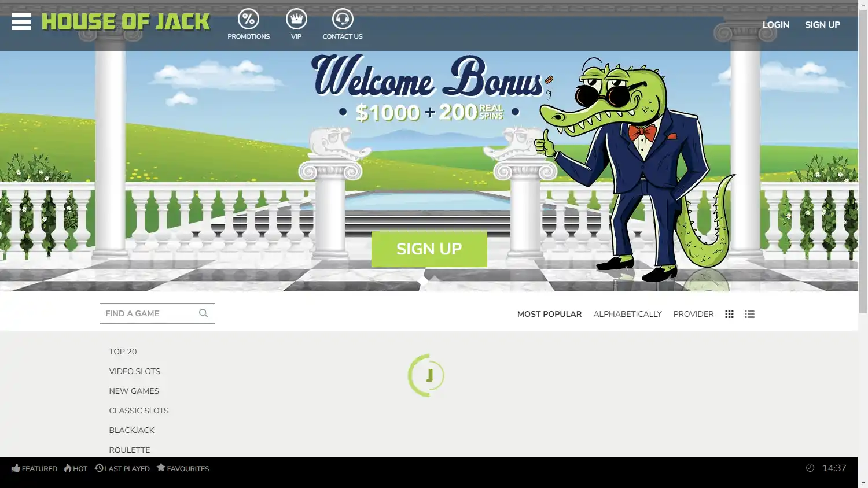The height and width of the screenshot is (488, 868).
Task: Sort games by Most Popular
Action: pos(549,314)
